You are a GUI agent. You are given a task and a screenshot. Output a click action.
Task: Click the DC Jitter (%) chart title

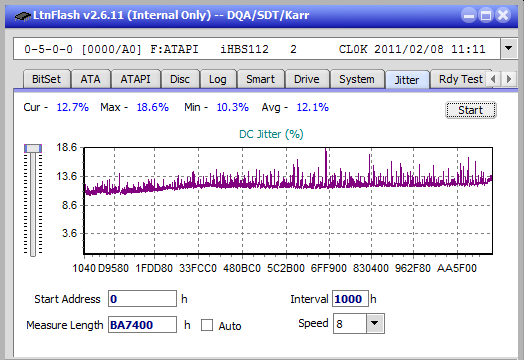[271, 134]
